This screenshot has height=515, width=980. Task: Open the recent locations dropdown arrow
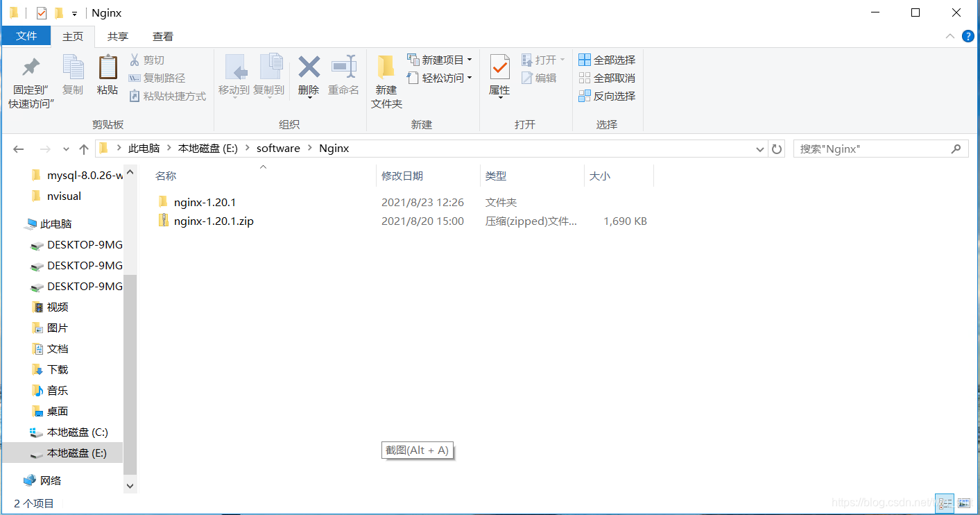67,149
